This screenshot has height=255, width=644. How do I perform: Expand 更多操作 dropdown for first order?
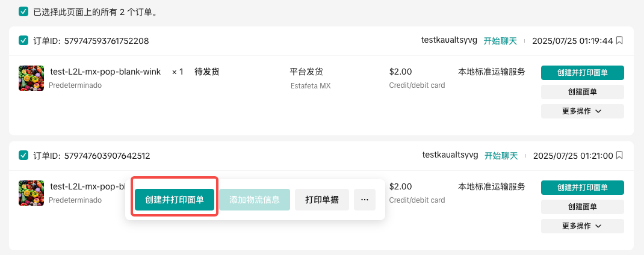582,111
